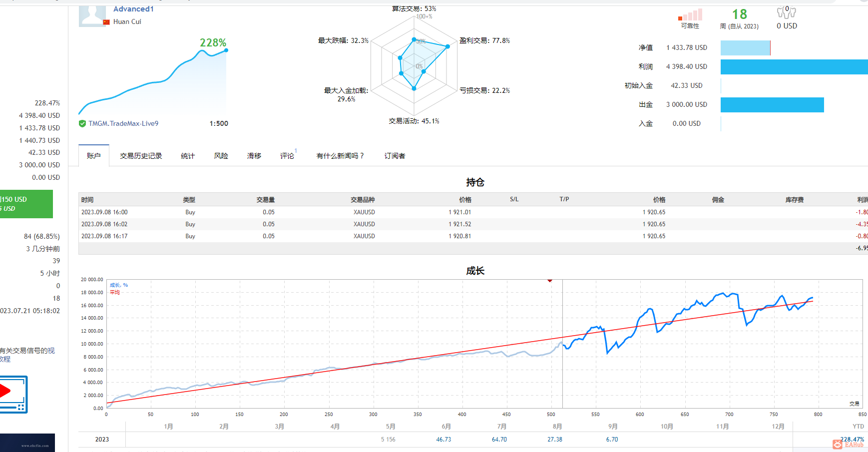Click the 2023 year row label
Screen dimensions: 868x452
click(102, 440)
